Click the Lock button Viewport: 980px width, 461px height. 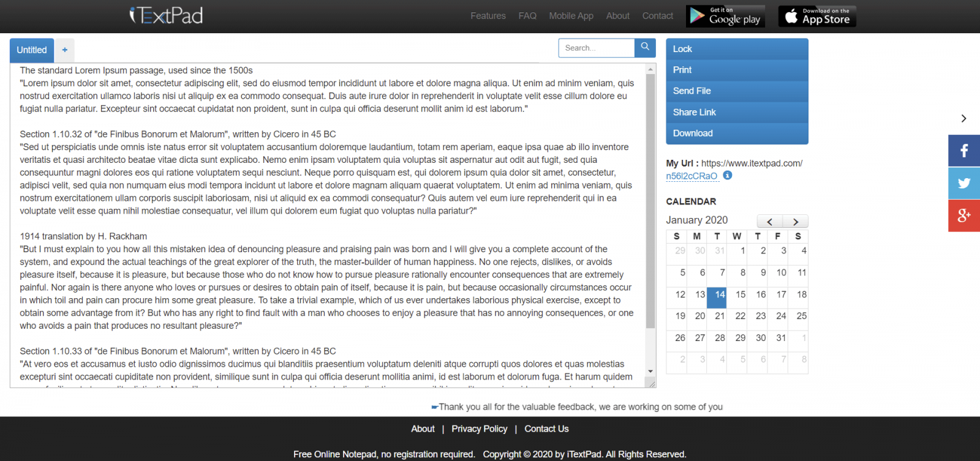[x=737, y=49]
